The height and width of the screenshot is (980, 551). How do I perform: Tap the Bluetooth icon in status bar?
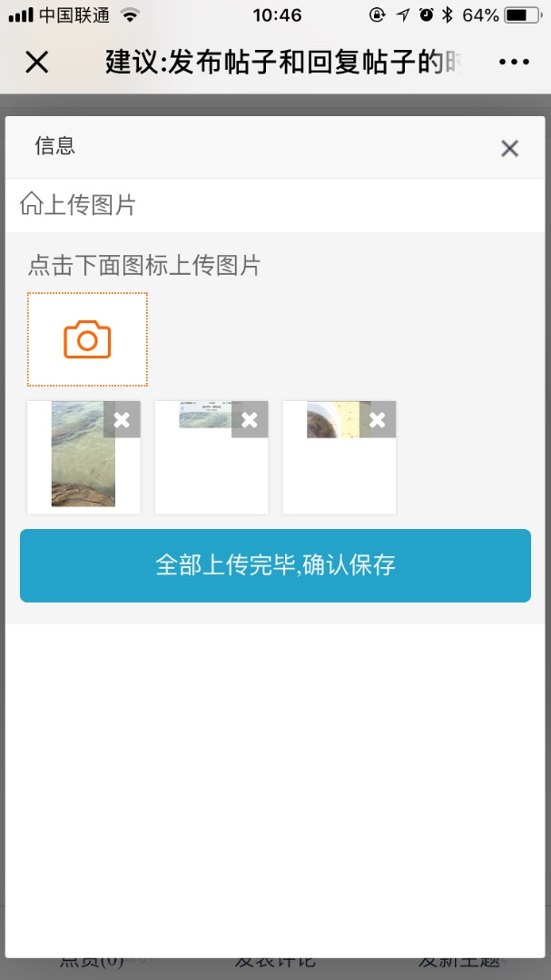[447, 15]
